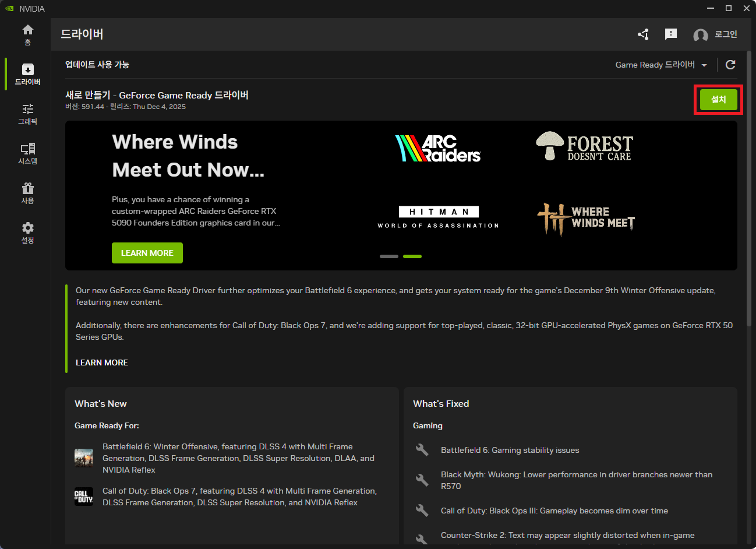The height and width of the screenshot is (549, 756).
Task: Click Battlefield 6: Gaming stability issues text
Action: pos(510,450)
